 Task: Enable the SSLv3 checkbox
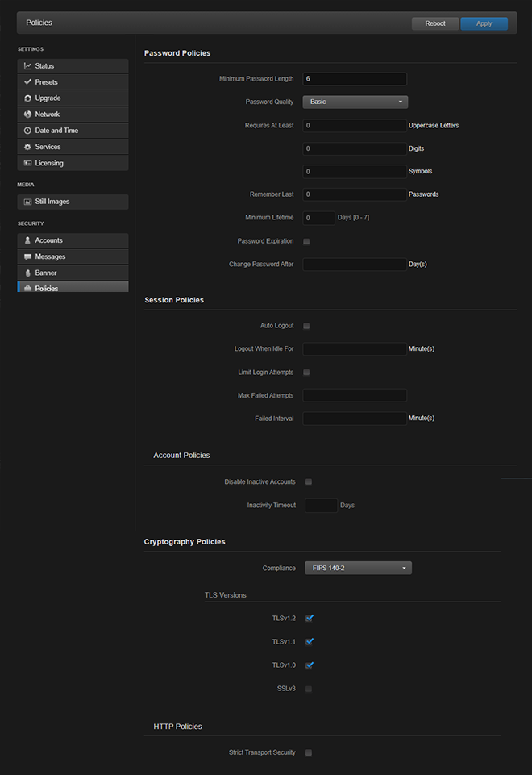[x=310, y=689]
